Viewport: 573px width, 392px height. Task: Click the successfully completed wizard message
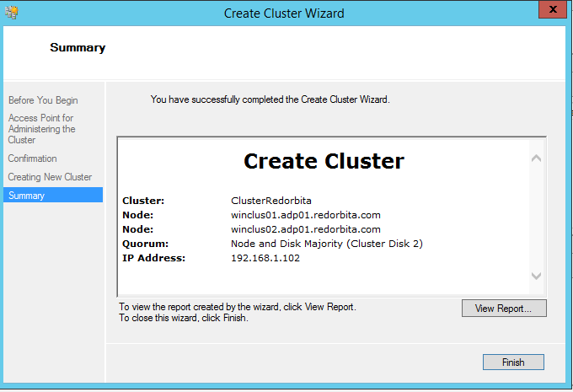pos(270,99)
